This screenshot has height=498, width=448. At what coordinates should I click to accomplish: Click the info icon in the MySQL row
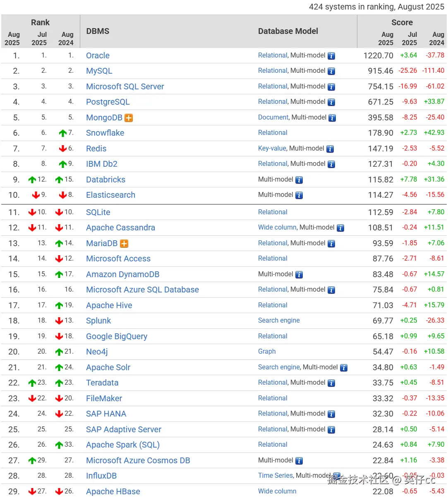click(331, 71)
